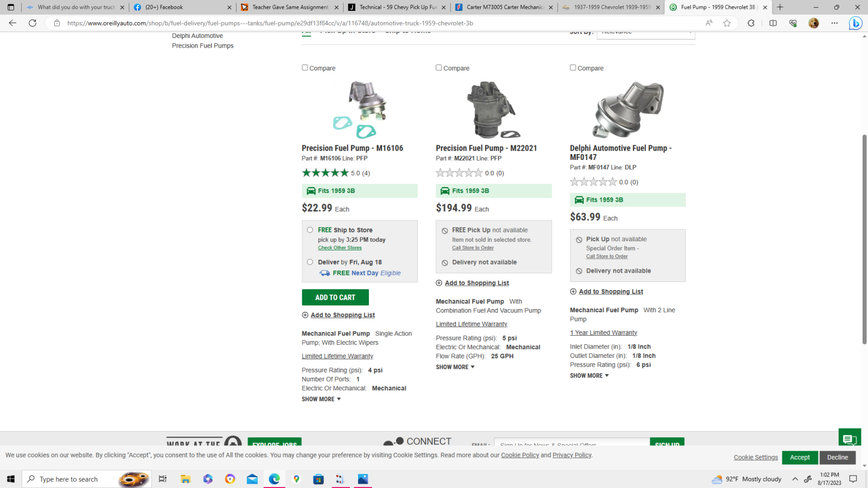Open live chat widget icon
This screenshot has height=488, width=868.
(x=850, y=439)
